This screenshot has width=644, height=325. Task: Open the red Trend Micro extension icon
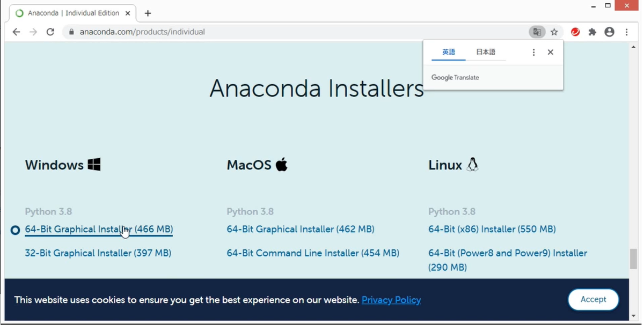[575, 32]
